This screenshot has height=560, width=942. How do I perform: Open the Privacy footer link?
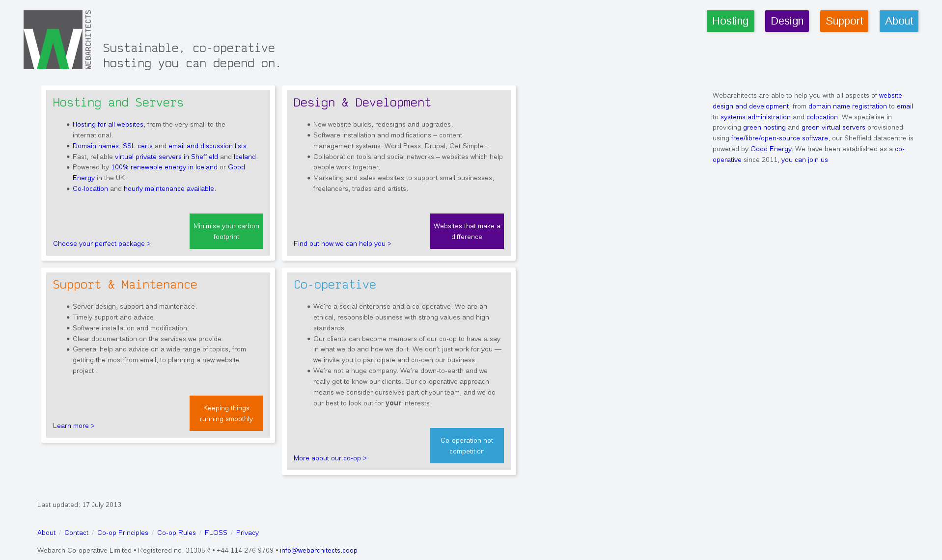(x=247, y=533)
